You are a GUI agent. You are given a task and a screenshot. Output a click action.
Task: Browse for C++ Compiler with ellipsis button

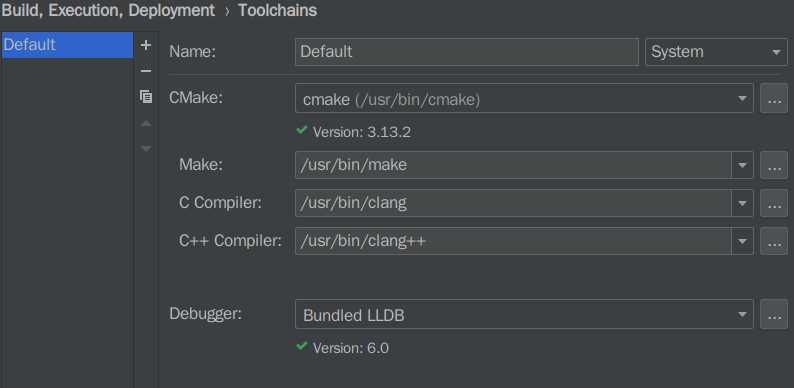774,241
